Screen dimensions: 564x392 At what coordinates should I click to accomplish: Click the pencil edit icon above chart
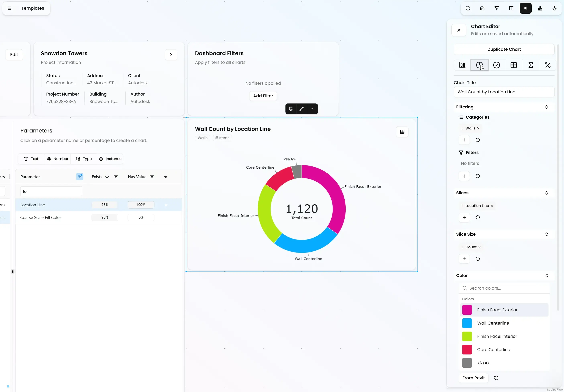(301, 109)
